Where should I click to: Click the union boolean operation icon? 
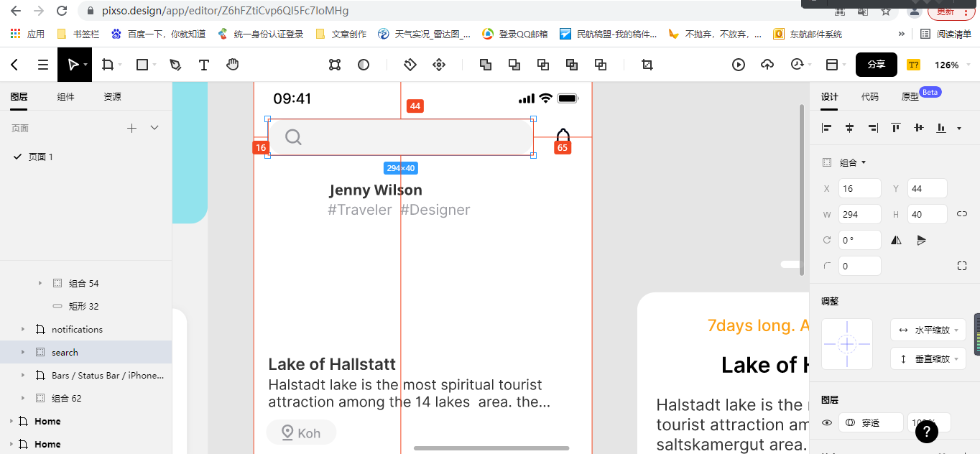(486, 65)
